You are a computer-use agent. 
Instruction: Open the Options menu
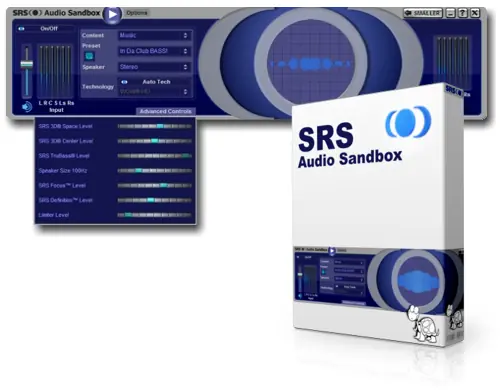point(137,13)
